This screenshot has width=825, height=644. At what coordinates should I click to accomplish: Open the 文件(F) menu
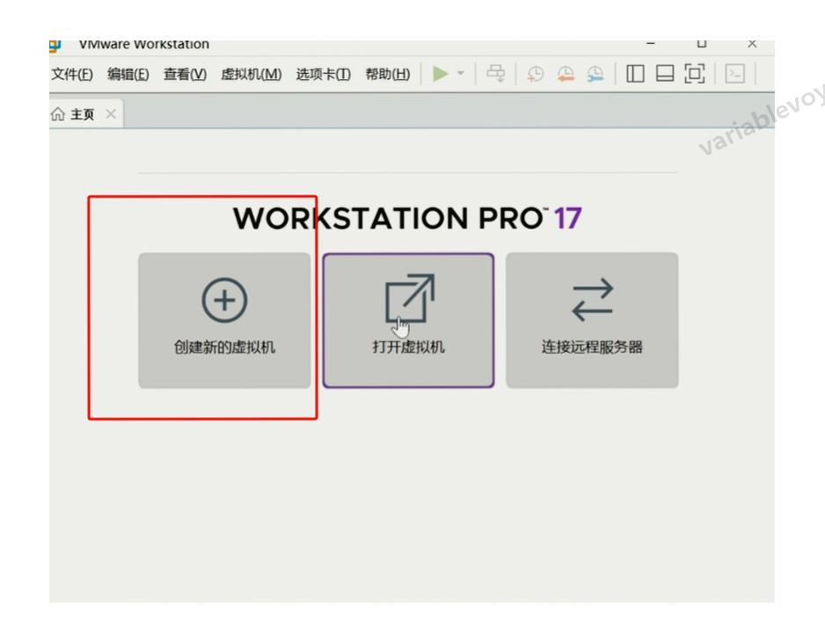pyautogui.click(x=72, y=74)
